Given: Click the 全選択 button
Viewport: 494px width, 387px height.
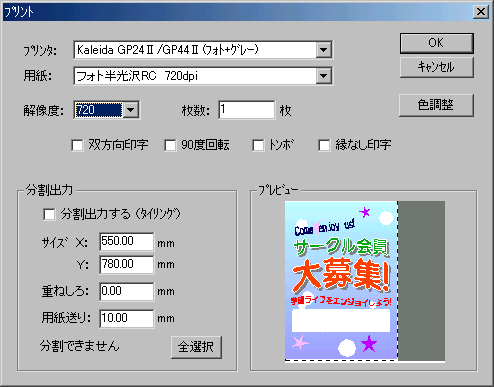Looking at the screenshot, I should coord(196,347).
